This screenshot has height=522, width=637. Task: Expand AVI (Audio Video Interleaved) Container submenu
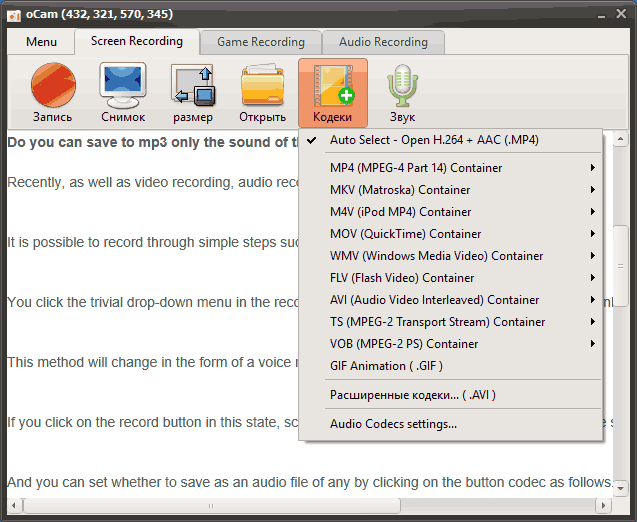450,300
